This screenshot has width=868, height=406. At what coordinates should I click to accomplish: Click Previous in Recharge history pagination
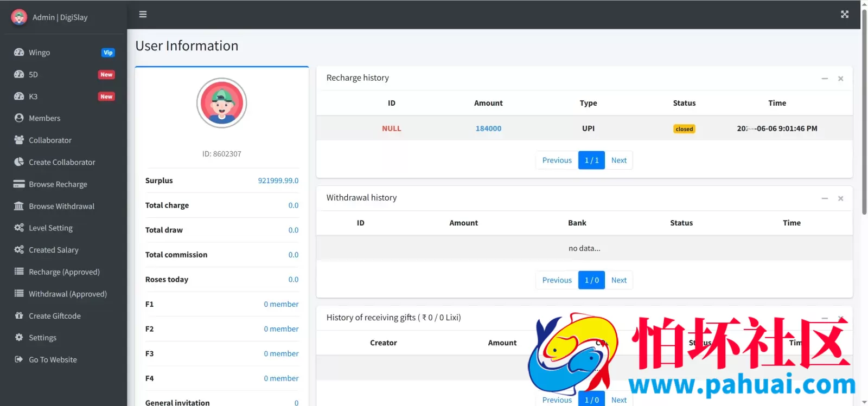pos(557,160)
